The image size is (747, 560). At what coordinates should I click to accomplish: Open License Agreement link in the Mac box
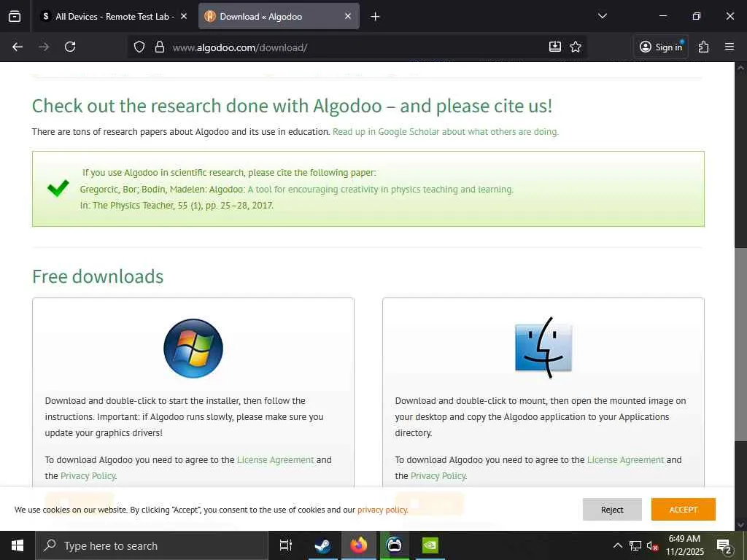pyautogui.click(x=625, y=460)
